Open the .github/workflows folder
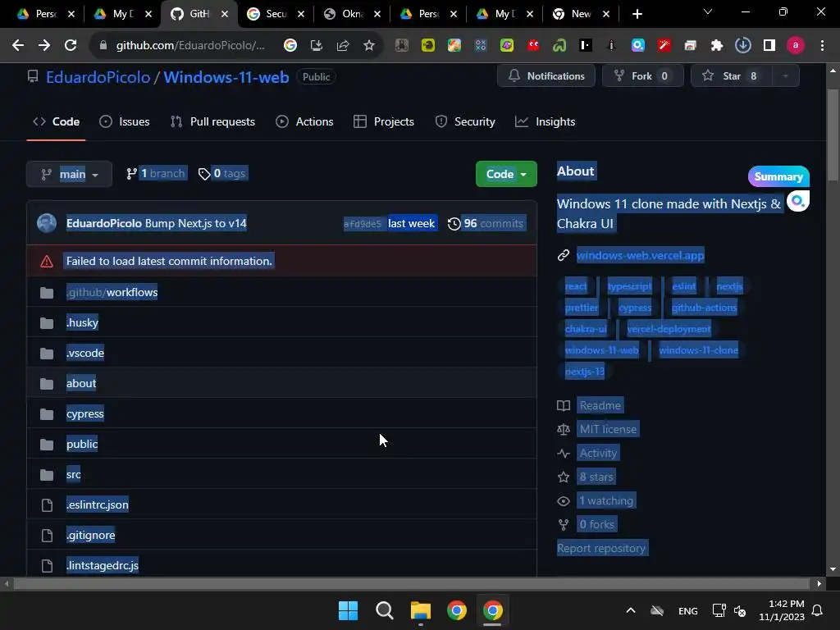Image resolution: width=840 pixels, height=630 pixels. 112,292
